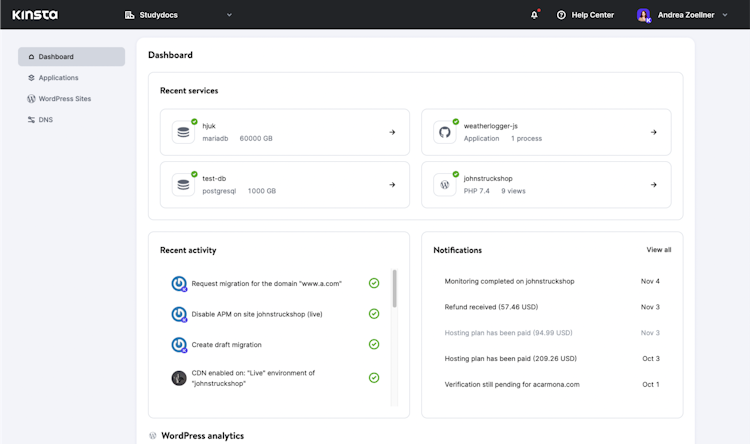Click Andrea Zoellner's avatar icon
750x444 pixels.
coord(644,15)
